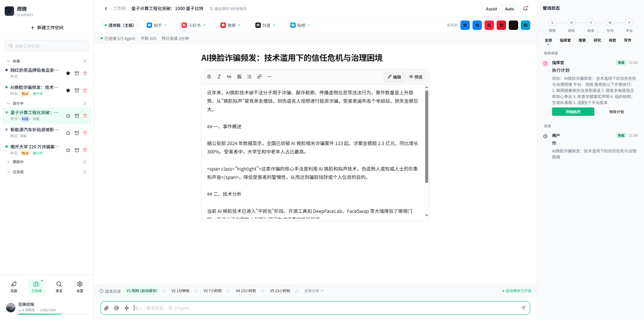Insert horizontal divider in editor toolbar

pos(269,77)
